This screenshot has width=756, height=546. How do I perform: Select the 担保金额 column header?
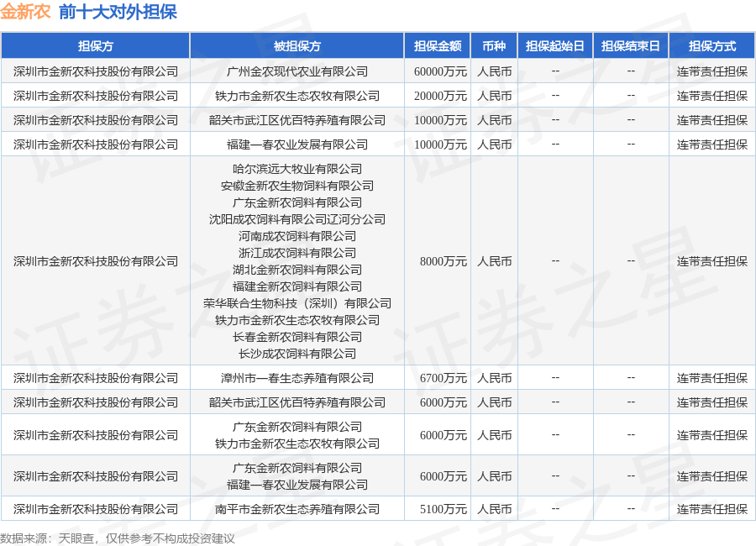tap(438, 46)
